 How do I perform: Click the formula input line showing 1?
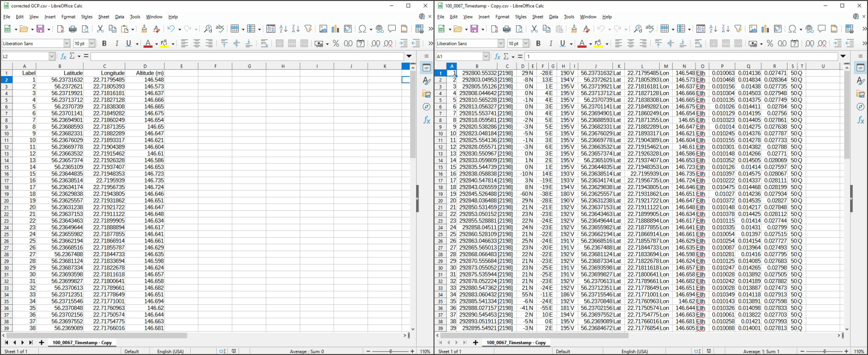(681, 56)
